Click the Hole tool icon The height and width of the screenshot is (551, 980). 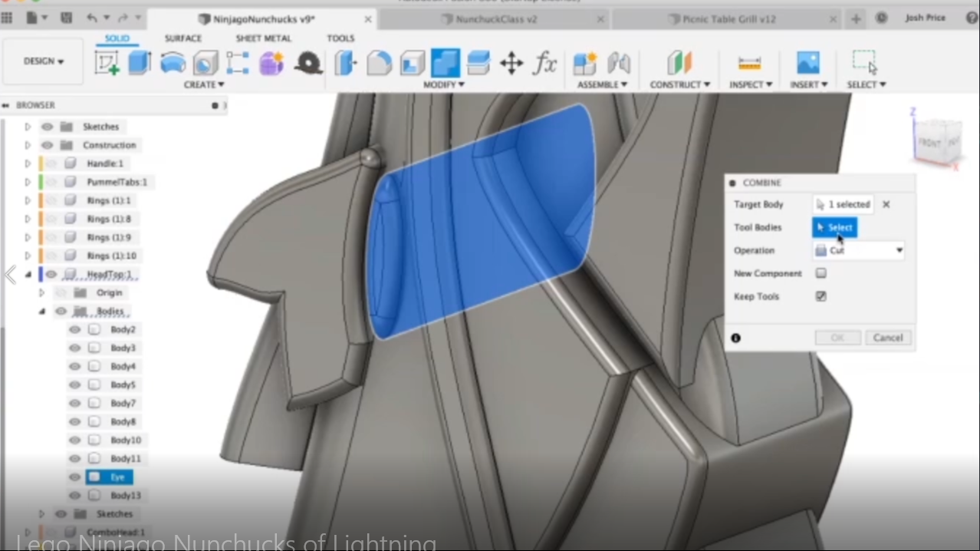point(205,62)
